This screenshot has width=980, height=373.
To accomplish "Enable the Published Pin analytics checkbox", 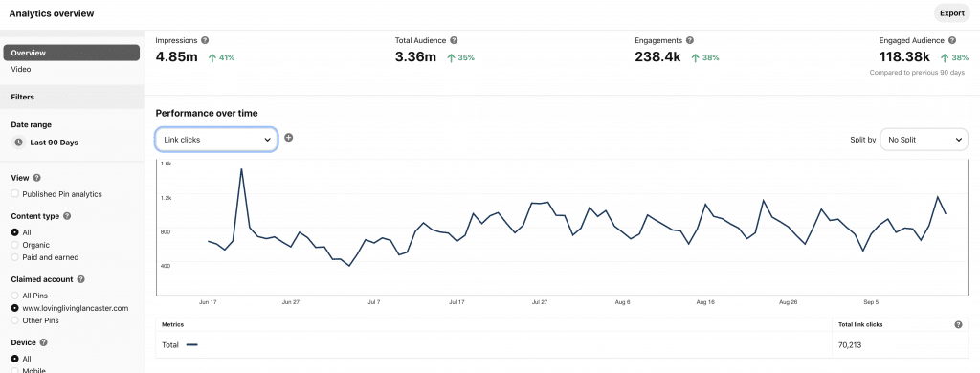I will [x=15, y=194].
